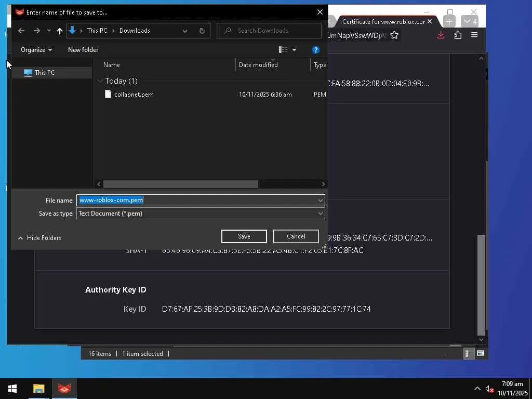Open the browser extensions icon
532x399 pixels.
[x=458, y=35]
